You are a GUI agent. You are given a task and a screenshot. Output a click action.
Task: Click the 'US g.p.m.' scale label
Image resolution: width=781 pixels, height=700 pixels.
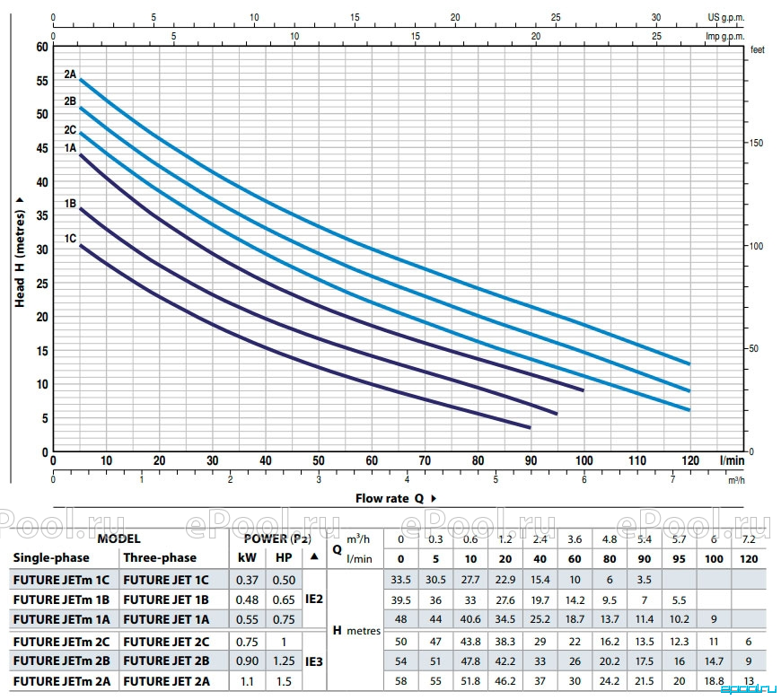tap(726, 17)
